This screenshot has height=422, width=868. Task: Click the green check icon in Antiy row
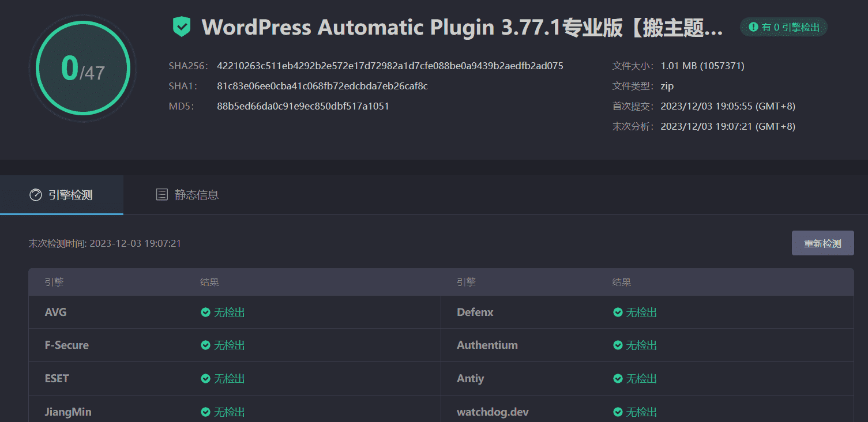pos(618,379)
